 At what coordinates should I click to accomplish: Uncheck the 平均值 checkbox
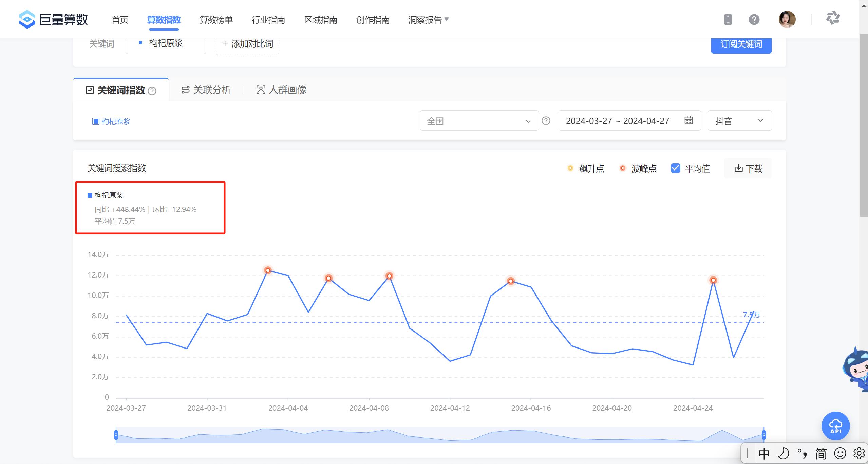675,168
